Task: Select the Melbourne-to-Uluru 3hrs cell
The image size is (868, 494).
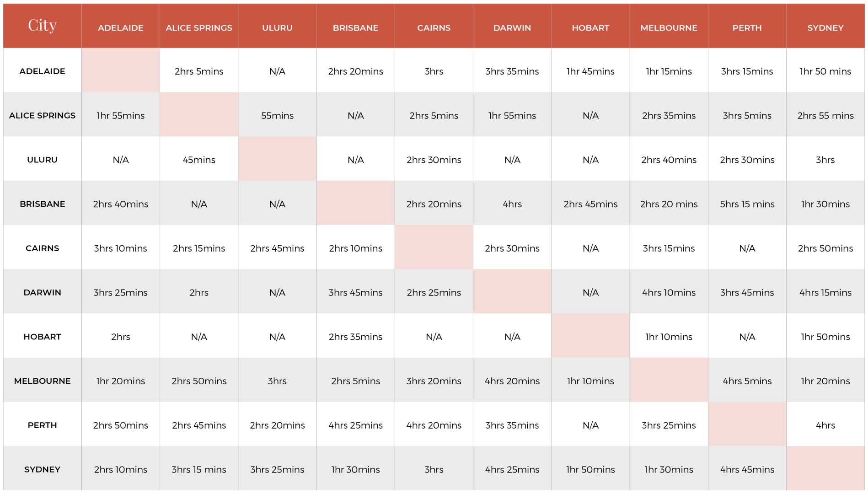Action: 277,381
